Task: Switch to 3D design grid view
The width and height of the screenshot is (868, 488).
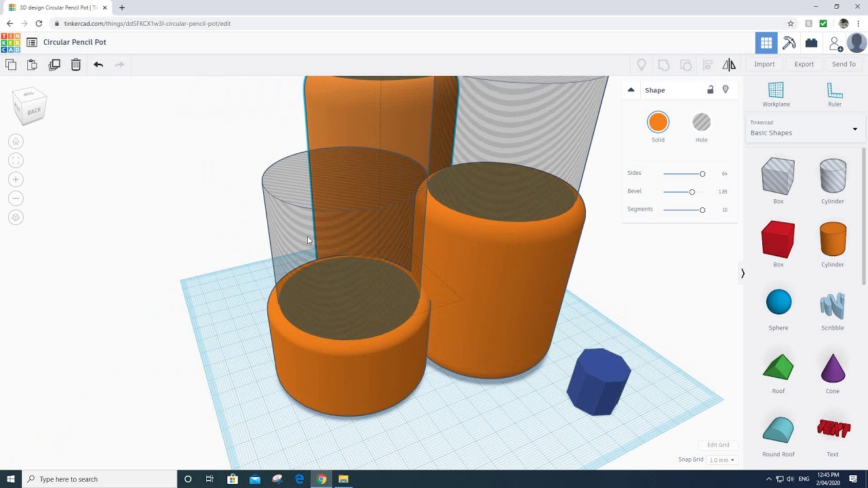Action: [766, 43]
